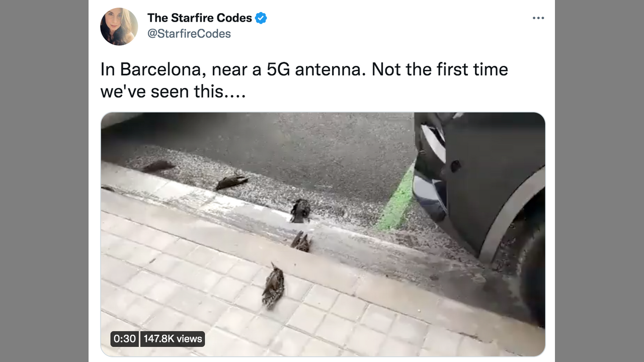This screenshot has width=644, height=362.
Task: Click the second bird lying on asphalt
Action: pos(231,182)
